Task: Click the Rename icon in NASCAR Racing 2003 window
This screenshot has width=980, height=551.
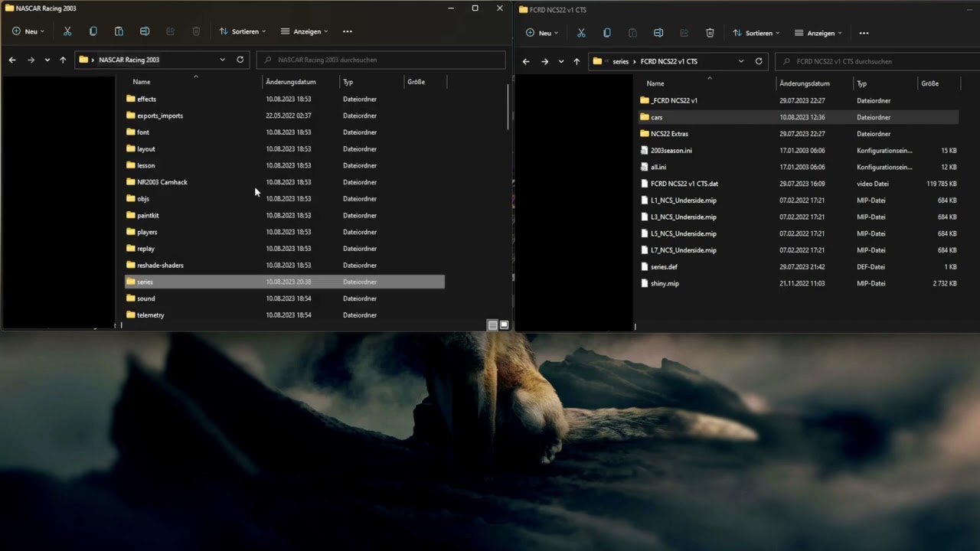Action: point(145,31)
